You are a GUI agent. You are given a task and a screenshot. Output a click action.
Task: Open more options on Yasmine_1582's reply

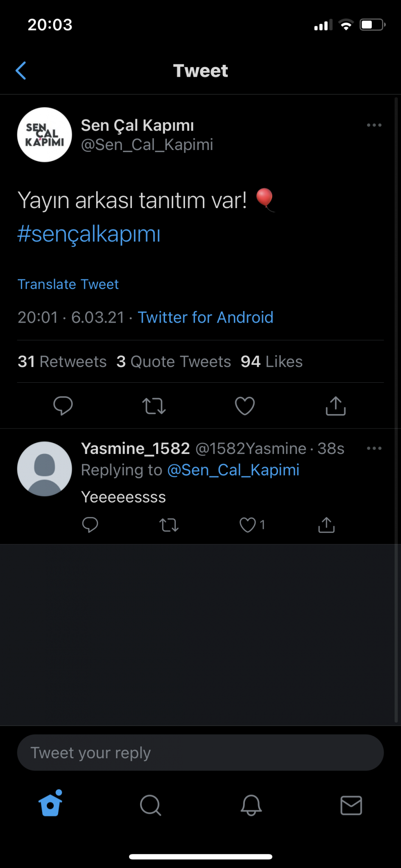coord(374,448)
